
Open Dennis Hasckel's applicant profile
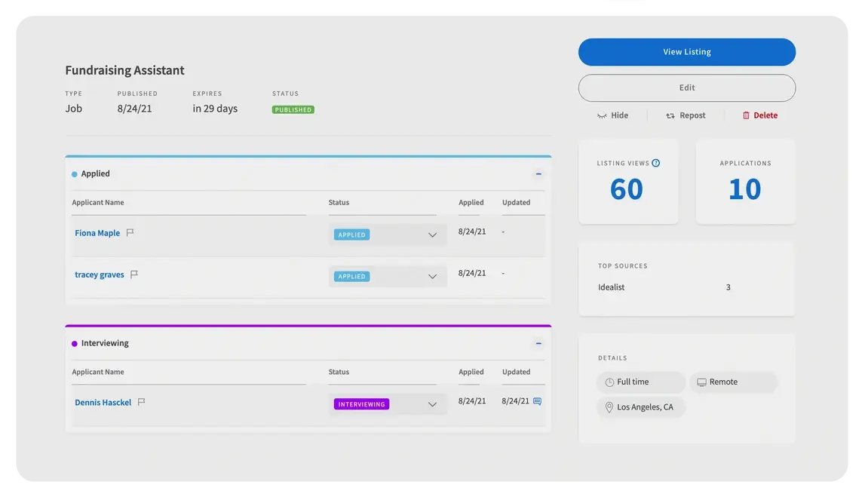click(x=103, y=403)
